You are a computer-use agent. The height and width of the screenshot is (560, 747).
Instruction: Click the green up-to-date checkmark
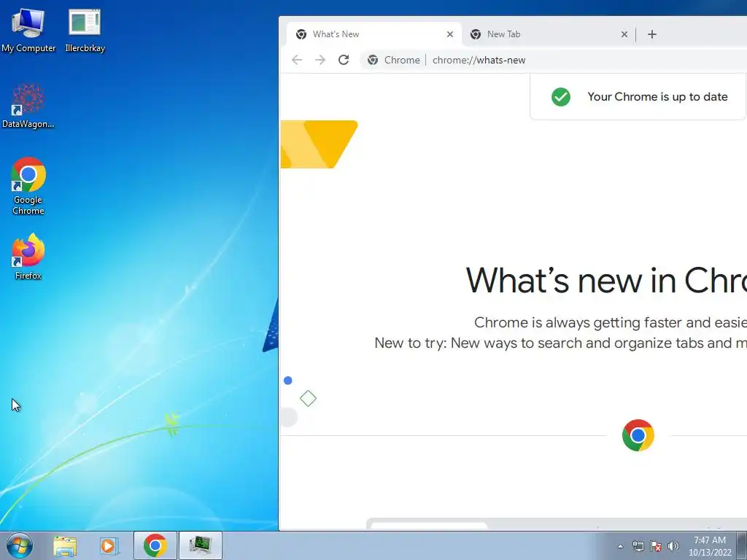(561, 97)
